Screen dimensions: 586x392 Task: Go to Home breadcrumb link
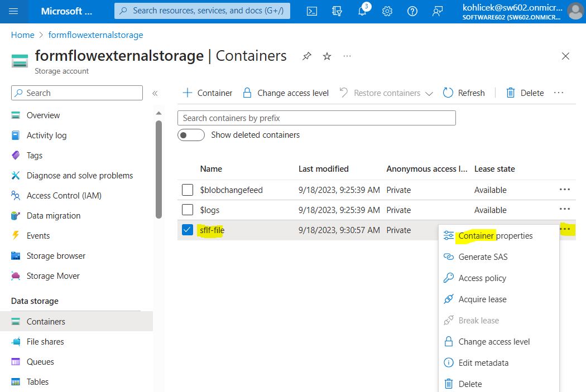tap(23, 35)
